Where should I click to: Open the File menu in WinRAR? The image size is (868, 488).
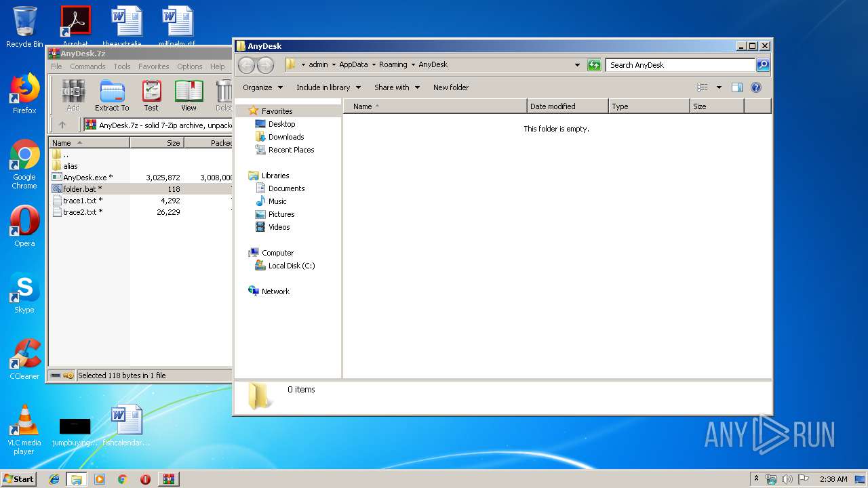point(56,66)
